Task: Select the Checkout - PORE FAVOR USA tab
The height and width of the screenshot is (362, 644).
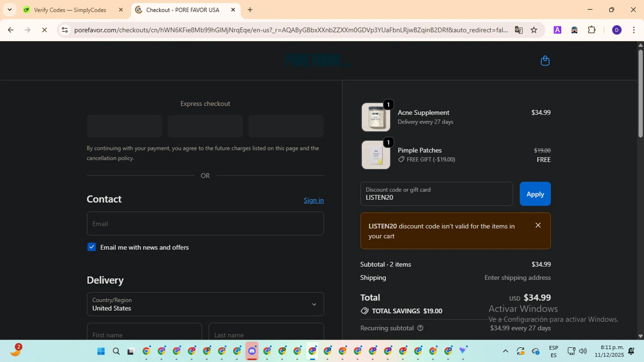Action: pos(186,10)
